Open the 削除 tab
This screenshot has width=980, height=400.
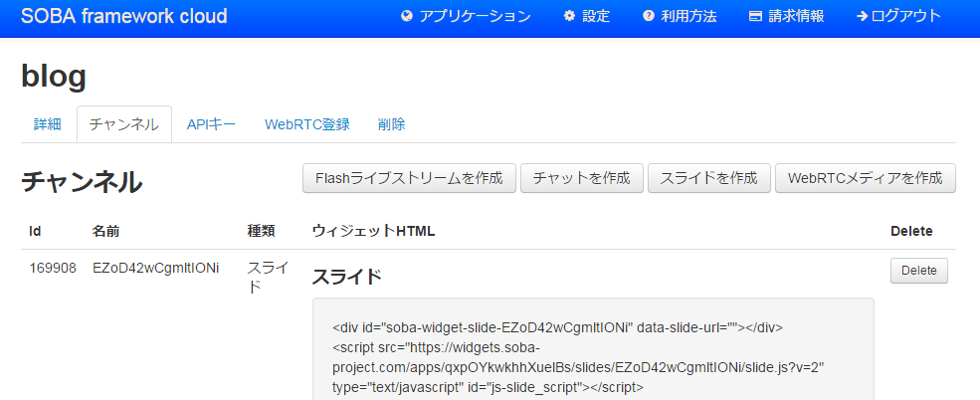click(x=392, y=124)
